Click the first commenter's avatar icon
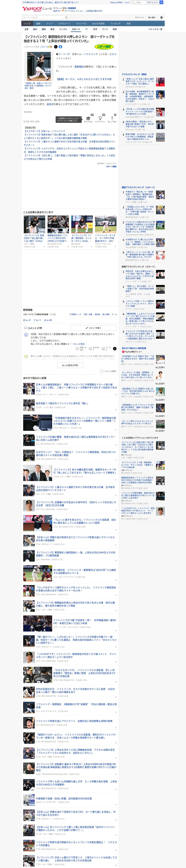This screenshot has width=186, height=868. 26,335
